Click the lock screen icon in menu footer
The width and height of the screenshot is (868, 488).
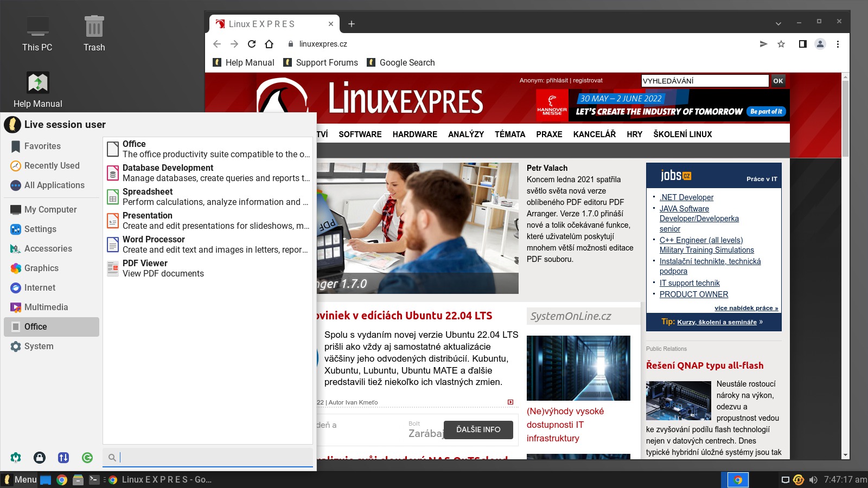[x=40, y=458]
